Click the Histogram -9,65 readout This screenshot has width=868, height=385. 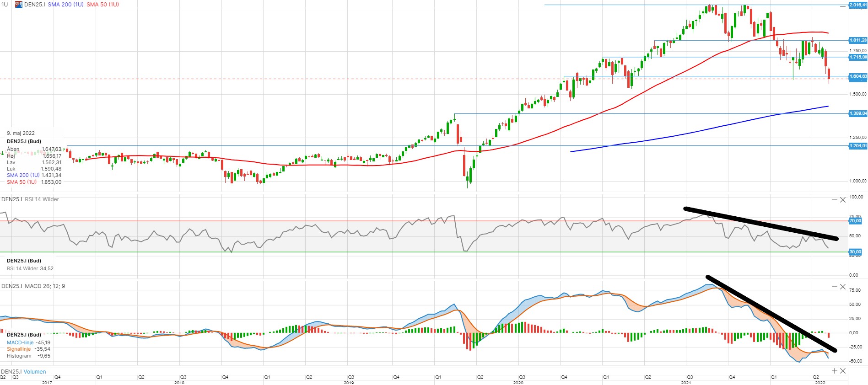[28, 356]
